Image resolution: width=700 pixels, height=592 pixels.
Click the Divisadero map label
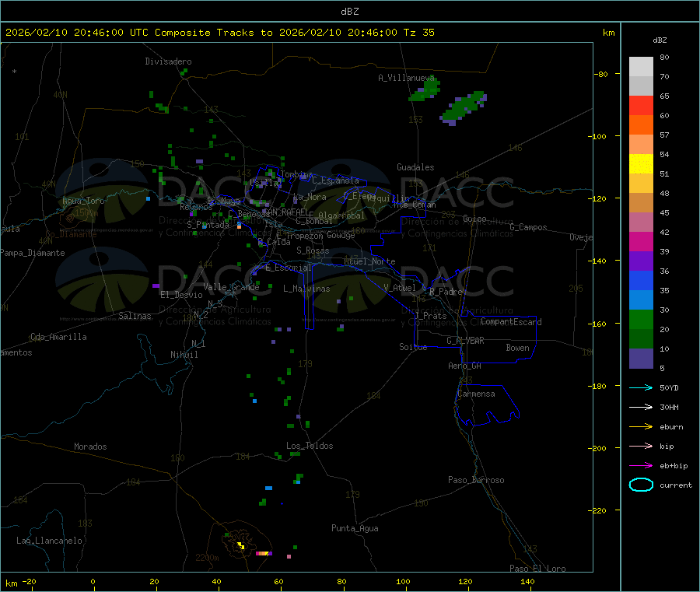click(x=168, y=61)
